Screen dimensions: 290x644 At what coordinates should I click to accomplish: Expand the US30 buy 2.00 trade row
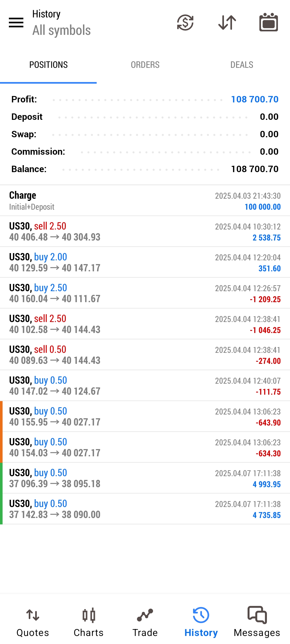tap(145, 262)
